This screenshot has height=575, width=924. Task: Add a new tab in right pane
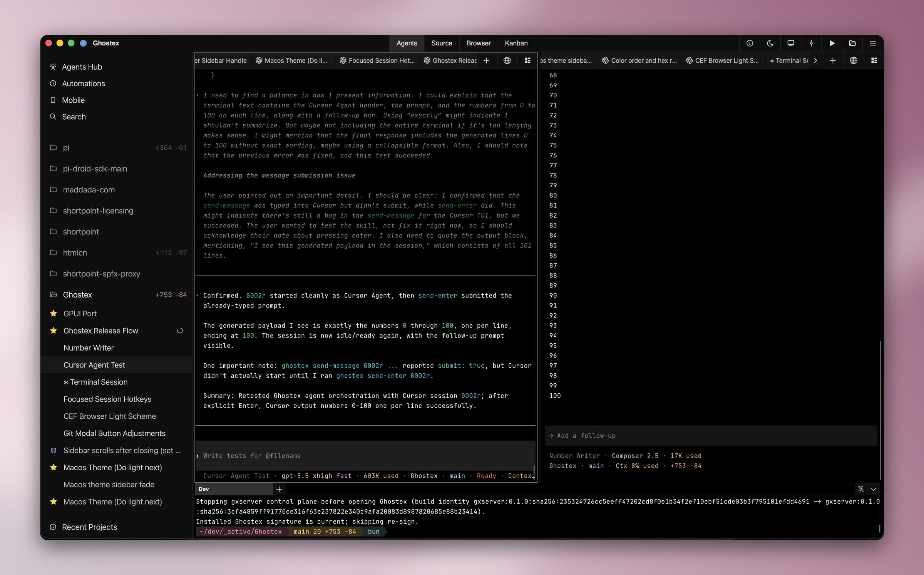pyautogui.click(x=833, y=60)
